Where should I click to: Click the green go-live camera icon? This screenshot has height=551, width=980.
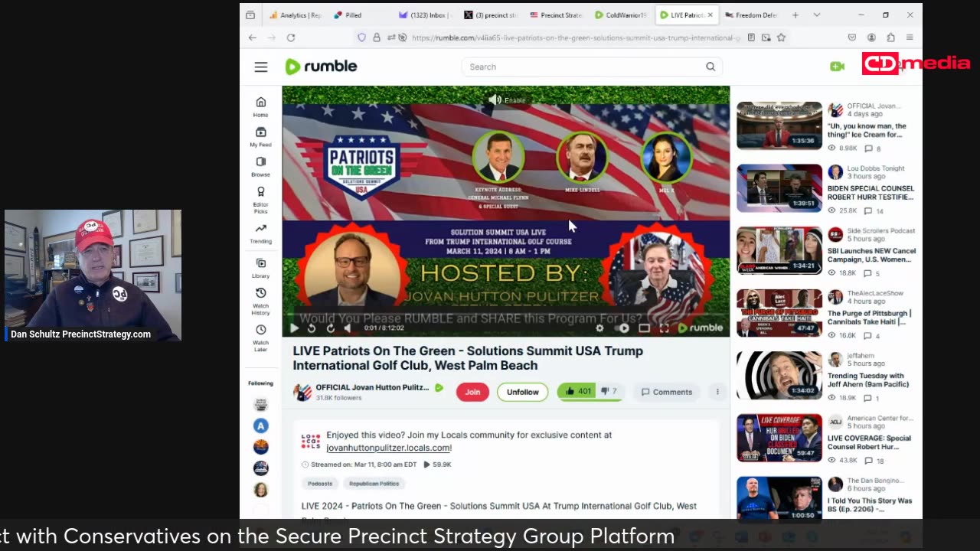(x=837, y=67)
